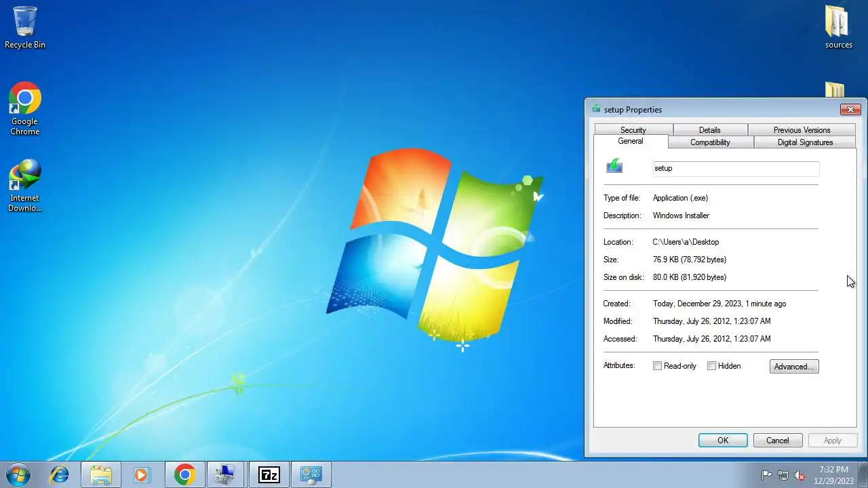868x488 pixels.
Task: Confirm with the OK button
Action: pos(723,441)
